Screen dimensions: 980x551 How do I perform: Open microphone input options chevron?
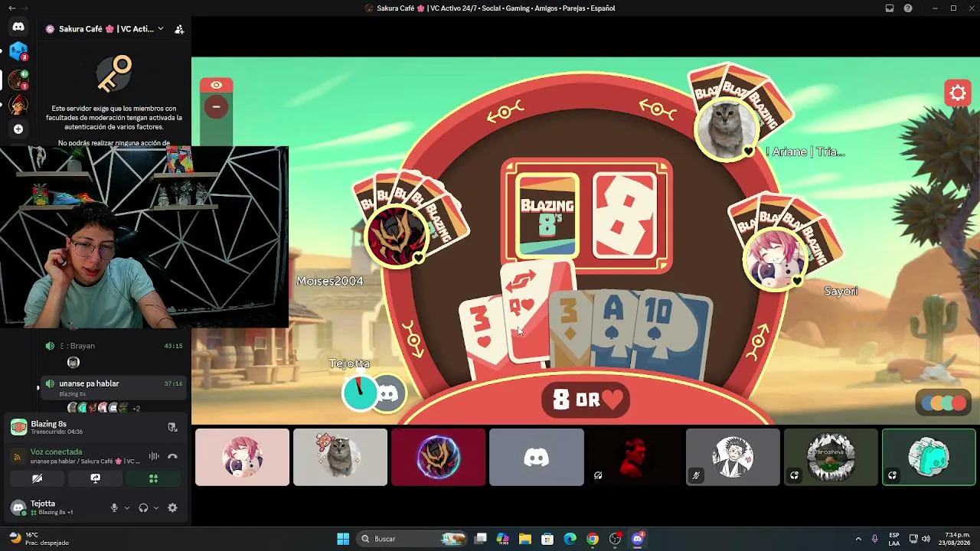click(127, 507)
